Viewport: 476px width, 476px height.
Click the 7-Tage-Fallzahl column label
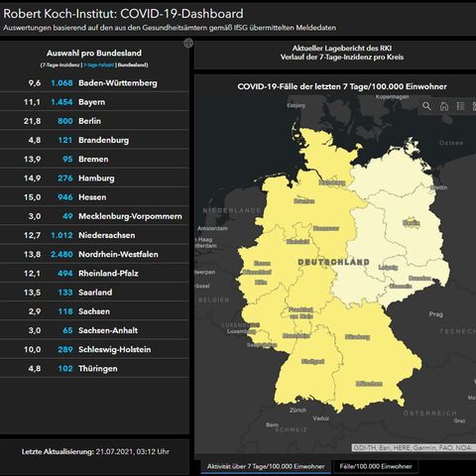pyautogui.click(x=98, y=65)
